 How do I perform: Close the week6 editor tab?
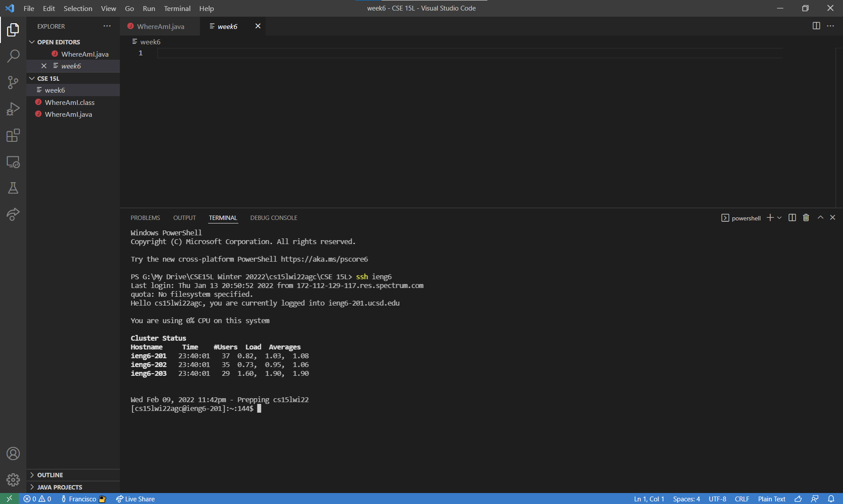pyautogui.click(x=258, y=26)
